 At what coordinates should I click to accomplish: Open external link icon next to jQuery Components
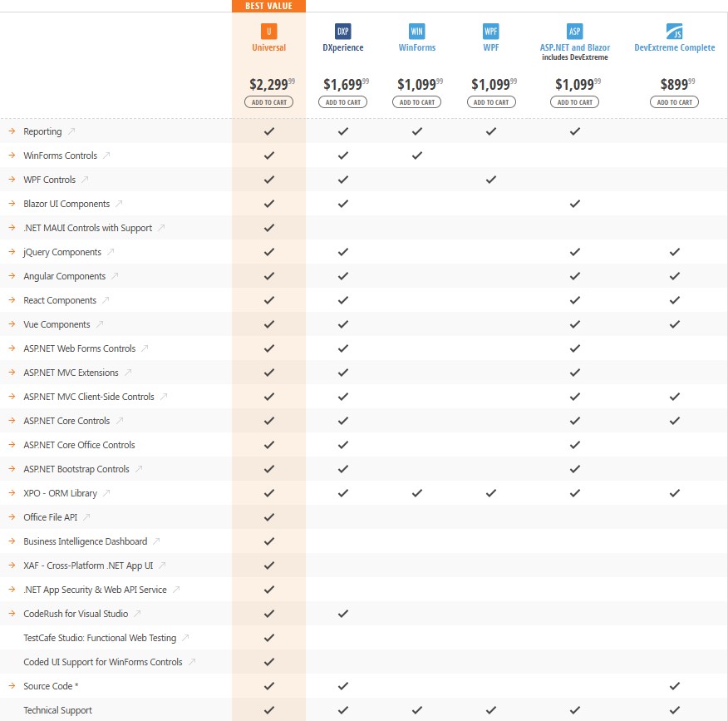(x=111, y=252)
